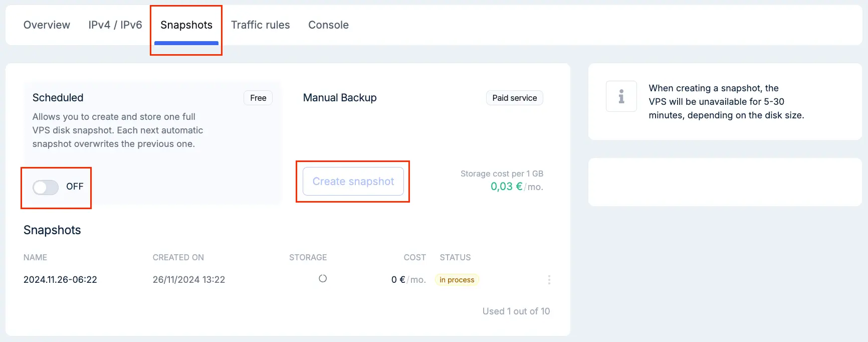
Task: Click the OFF label beside the toggle
Action: [x=75, y=187]
